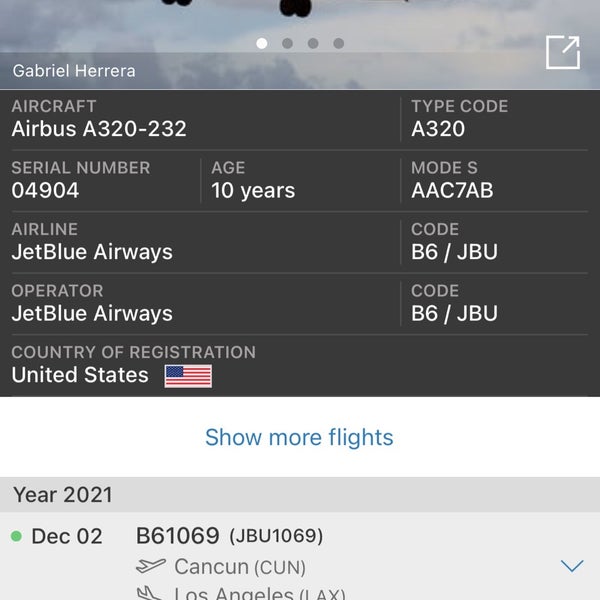Select the Airbus A320-232 aircraft value
The height and width of the screenshot is (600, 600).
point(99,129)
